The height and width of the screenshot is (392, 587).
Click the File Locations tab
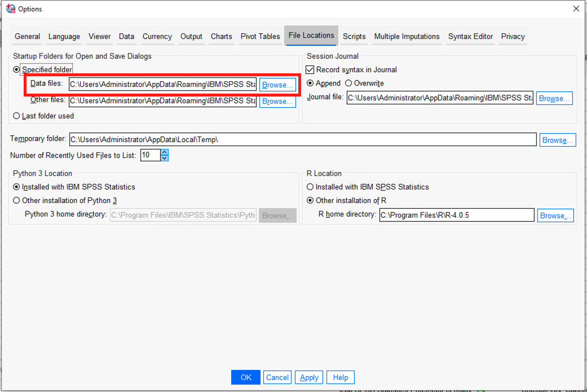(x=311, y=36)
